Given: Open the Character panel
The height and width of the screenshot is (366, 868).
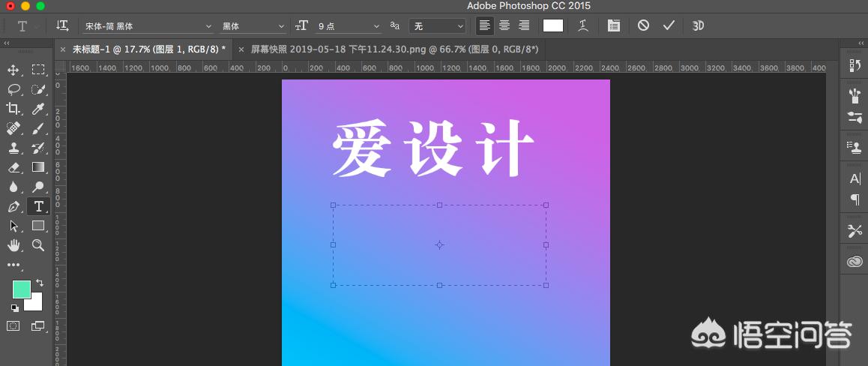Looking at the screenshot, I should pyautogui.click(x=855, y=178).
